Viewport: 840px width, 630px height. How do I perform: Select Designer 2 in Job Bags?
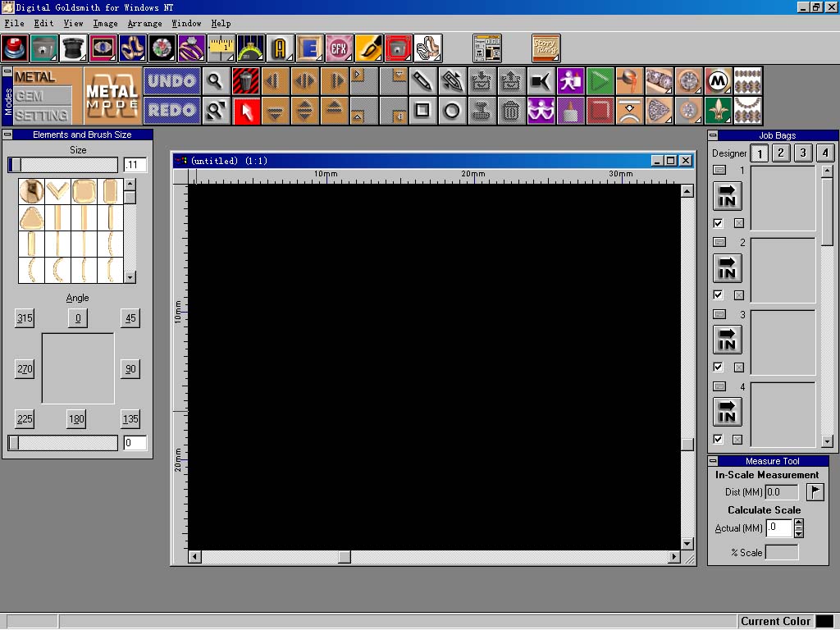click(781, 153)
